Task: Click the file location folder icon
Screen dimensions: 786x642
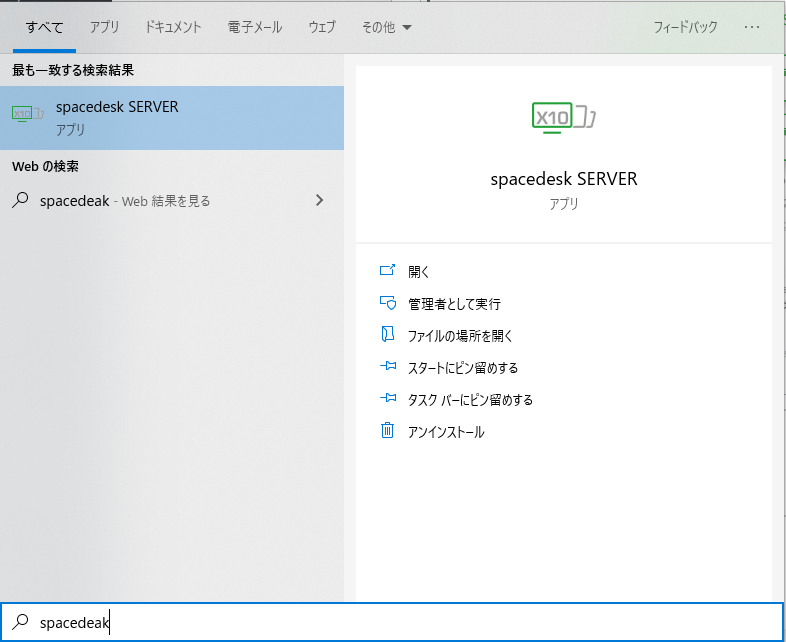Action: click(x=387, y=334)
